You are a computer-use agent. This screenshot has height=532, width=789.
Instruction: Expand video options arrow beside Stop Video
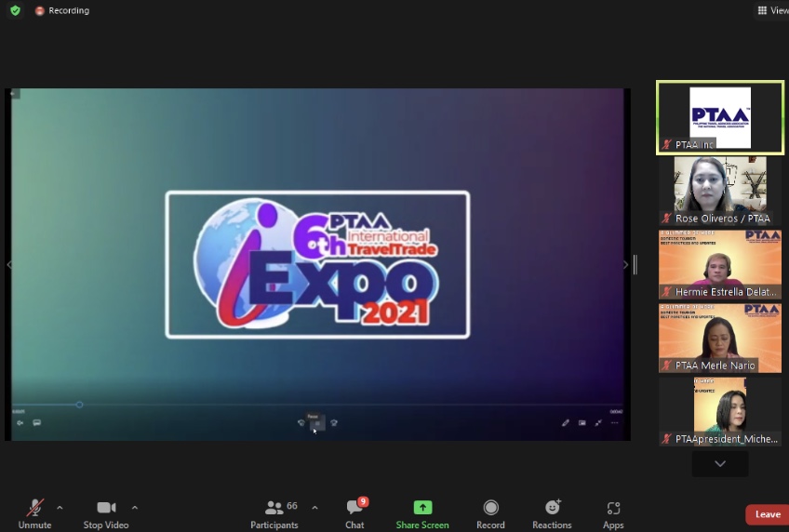[x=135, y=508]
